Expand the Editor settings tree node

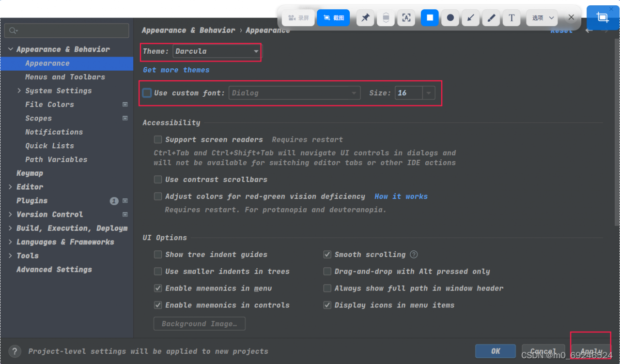coord(11,187)
